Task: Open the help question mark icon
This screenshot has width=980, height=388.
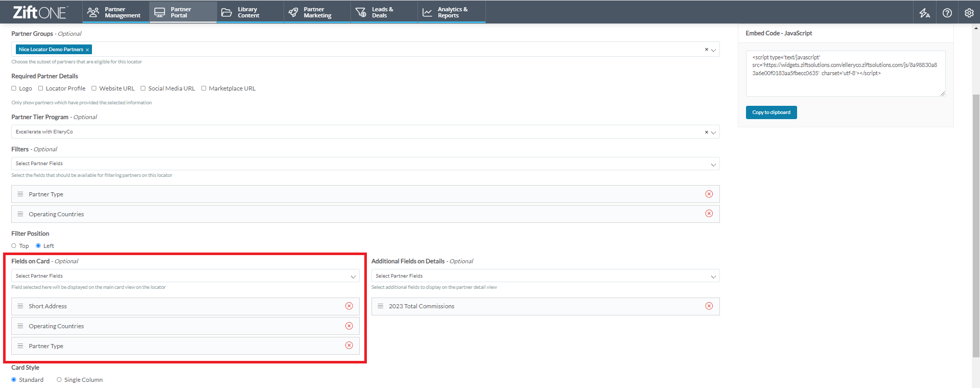Action: (947, 13)
